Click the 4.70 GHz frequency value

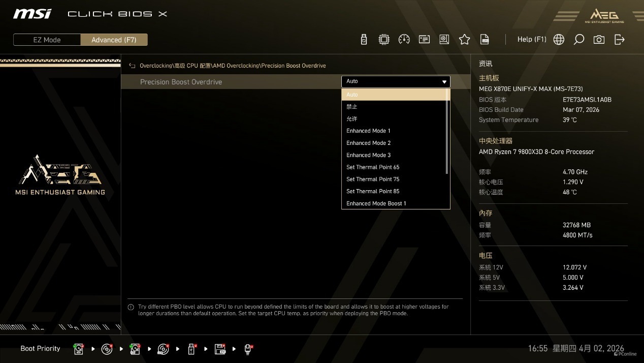575,172
